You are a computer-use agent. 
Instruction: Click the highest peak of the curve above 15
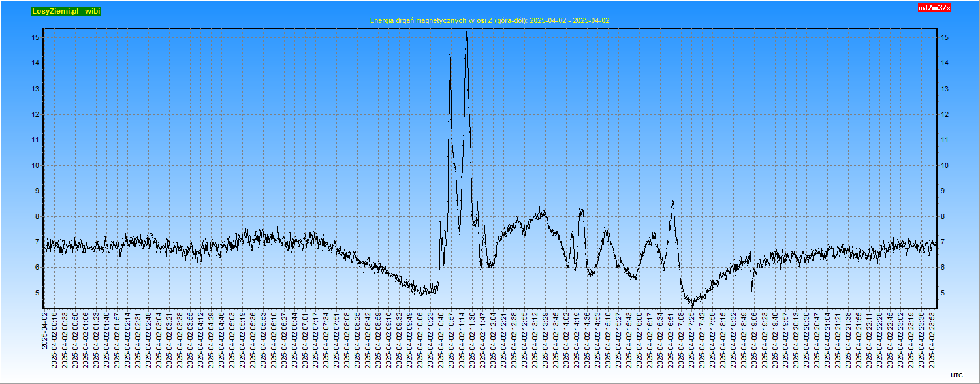pyautogui.click(x=466, y=31)
